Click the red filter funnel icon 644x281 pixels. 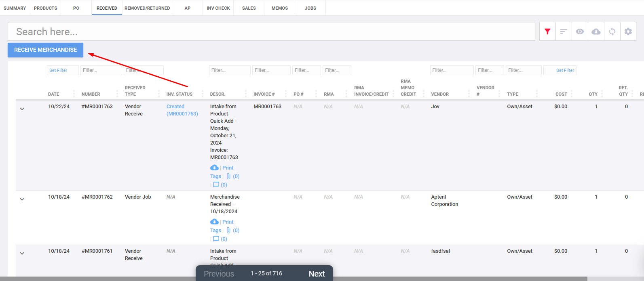pyautogui.click(x=547, y=31)
